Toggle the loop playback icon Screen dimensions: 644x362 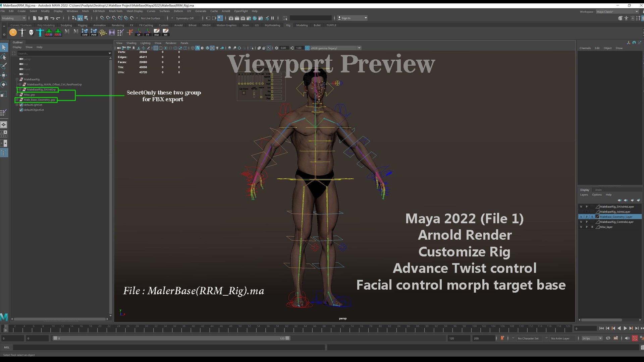click(608, 338)
